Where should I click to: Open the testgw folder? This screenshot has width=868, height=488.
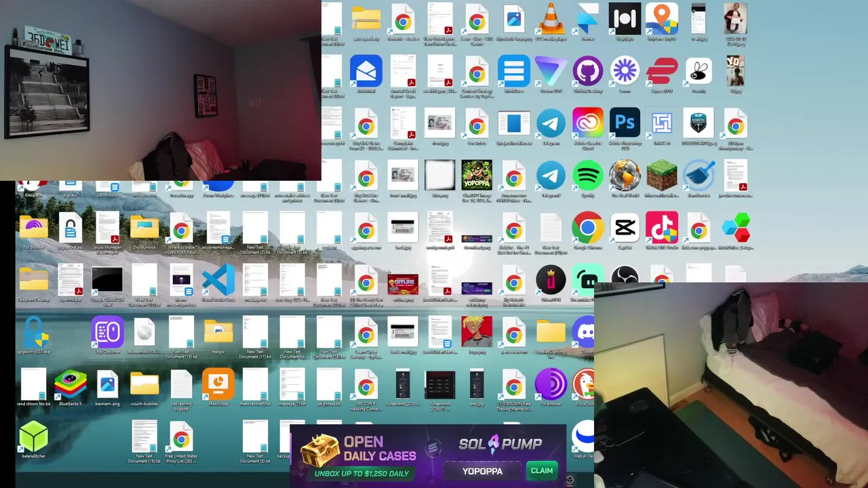pos(218,333)
